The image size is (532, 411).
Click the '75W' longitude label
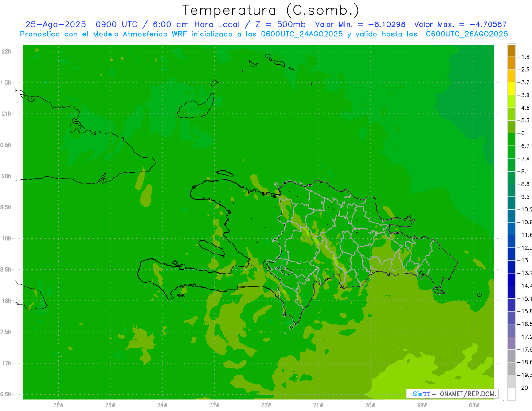click(110, 405)
